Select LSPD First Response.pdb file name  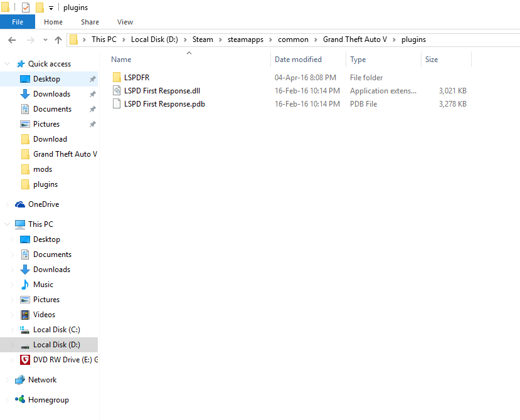tap(164, 104)
